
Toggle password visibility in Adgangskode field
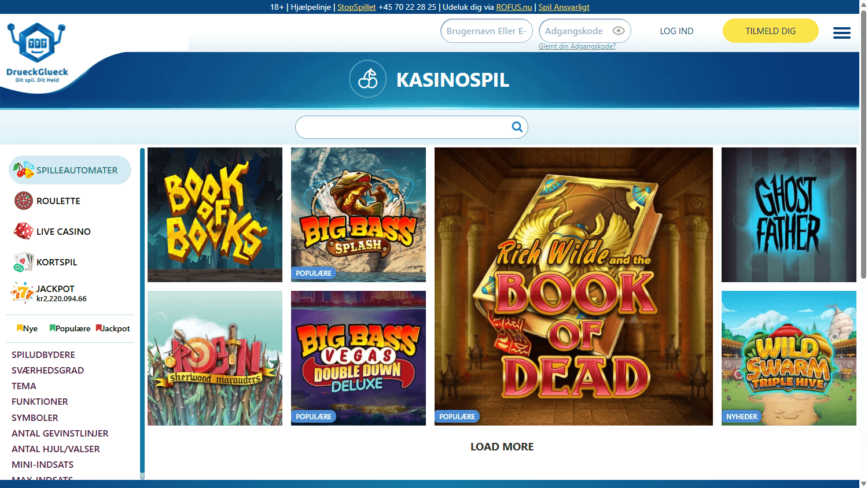pos(618,31)
